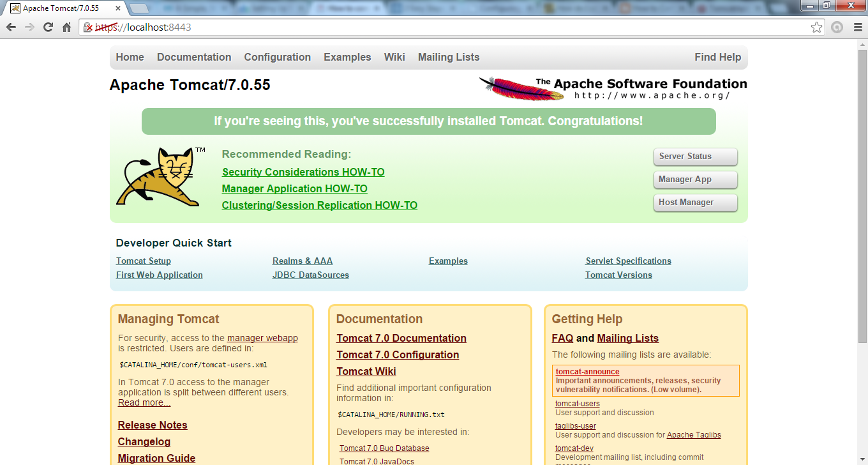Image resolution: width=868 pixels, height=465 pixels.
Task: Open the Examples nav item
Action: [347, 57]
